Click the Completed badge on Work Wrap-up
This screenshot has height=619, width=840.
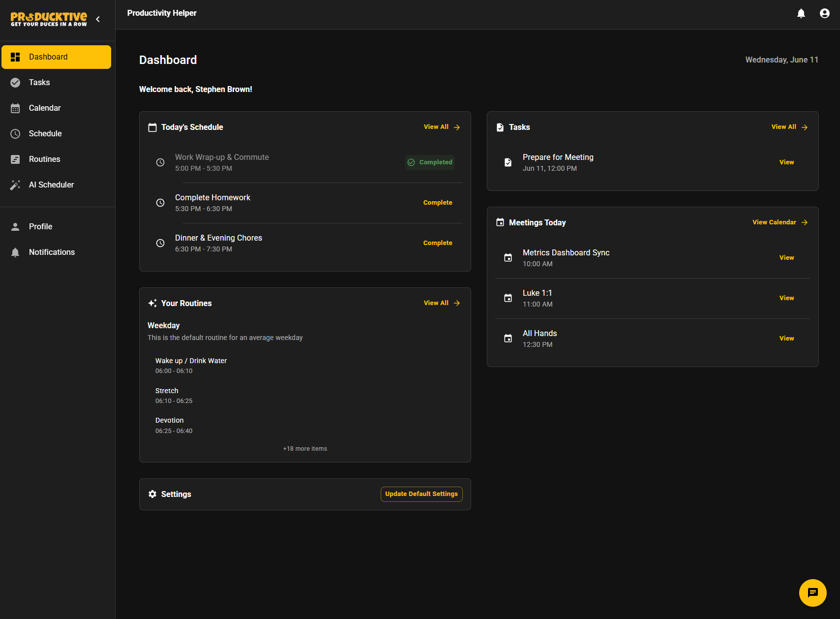429,162
